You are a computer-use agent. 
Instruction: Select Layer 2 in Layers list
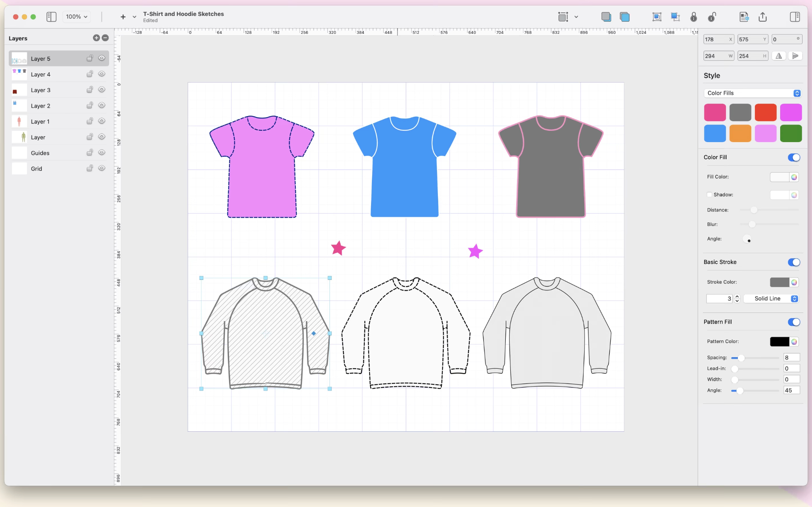click(x=40, y=106)
